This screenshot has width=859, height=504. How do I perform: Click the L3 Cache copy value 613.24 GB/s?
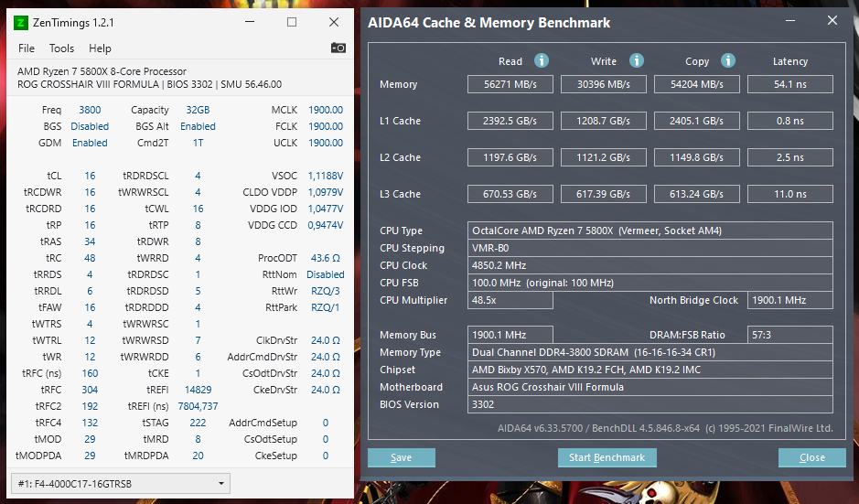tap(697, 194)
